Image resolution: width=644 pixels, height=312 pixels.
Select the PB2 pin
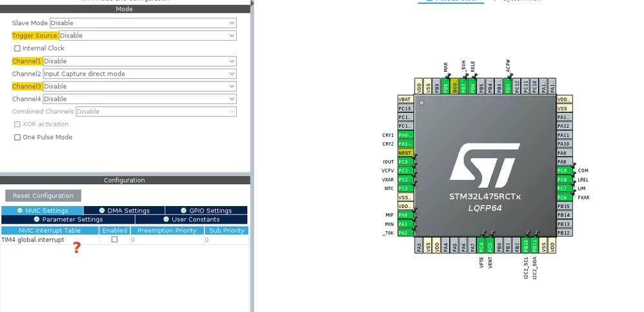(x=516, y=245)
